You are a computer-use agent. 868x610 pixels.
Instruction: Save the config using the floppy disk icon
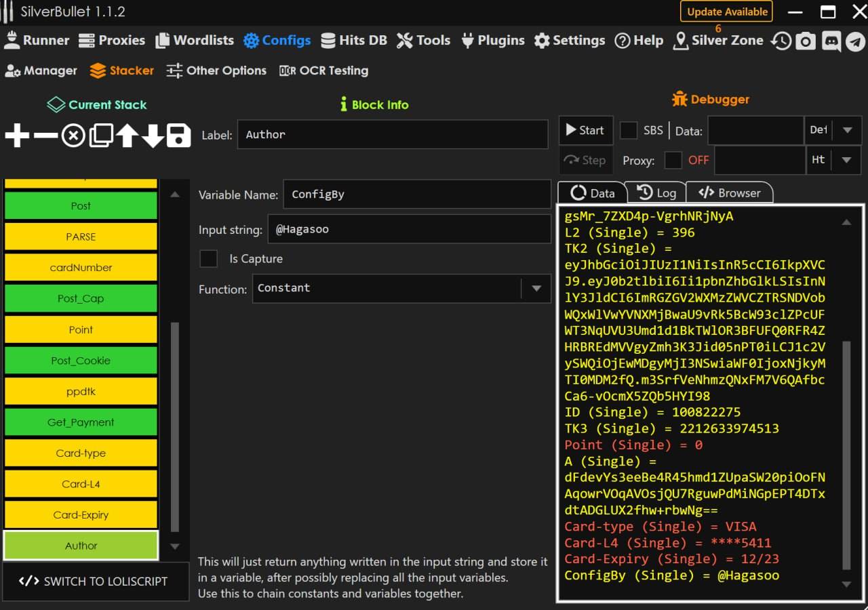point(178,136)
